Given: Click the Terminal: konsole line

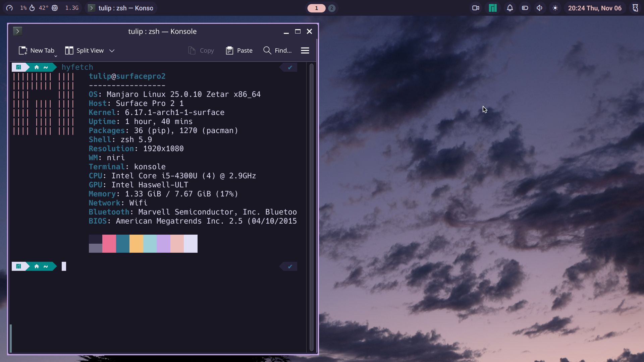Looking at the screenshot, I should pos(127,167).
